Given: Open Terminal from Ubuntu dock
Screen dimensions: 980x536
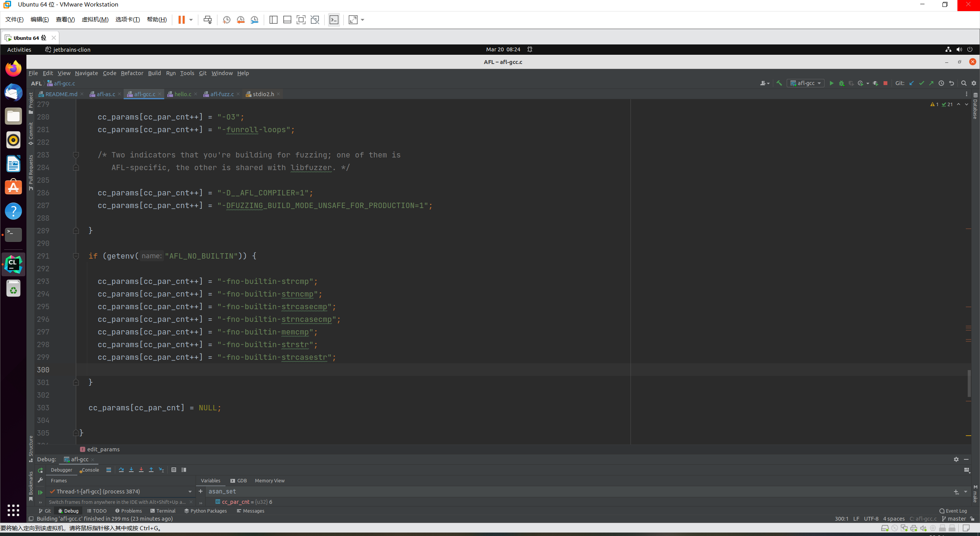Looking at the screenshot, I should pos(13,234).
